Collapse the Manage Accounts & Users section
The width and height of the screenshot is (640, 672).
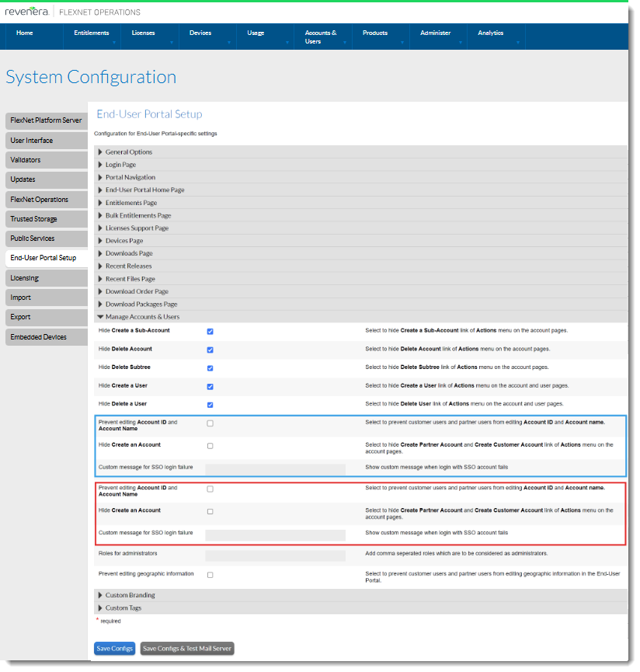pos(142,317)
